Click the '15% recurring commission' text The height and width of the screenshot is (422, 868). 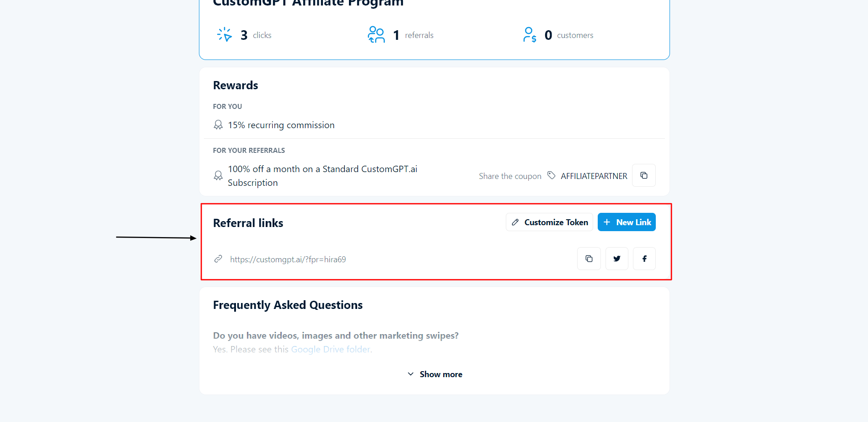click(281, 125)
